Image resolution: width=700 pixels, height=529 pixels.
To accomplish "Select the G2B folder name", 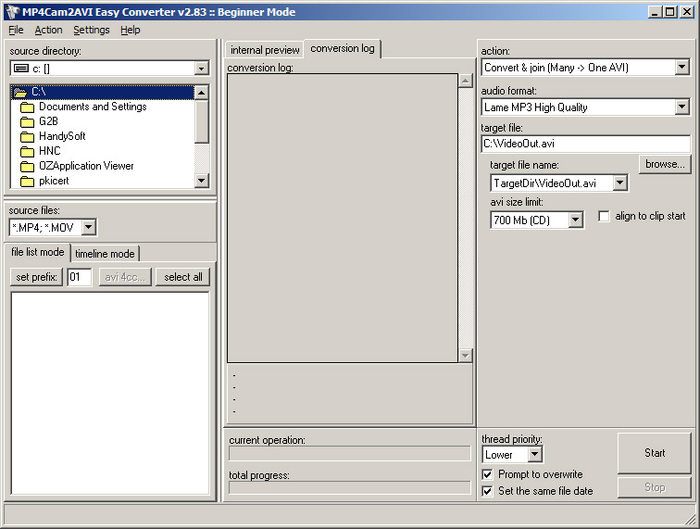I will [x=49, y=121].
